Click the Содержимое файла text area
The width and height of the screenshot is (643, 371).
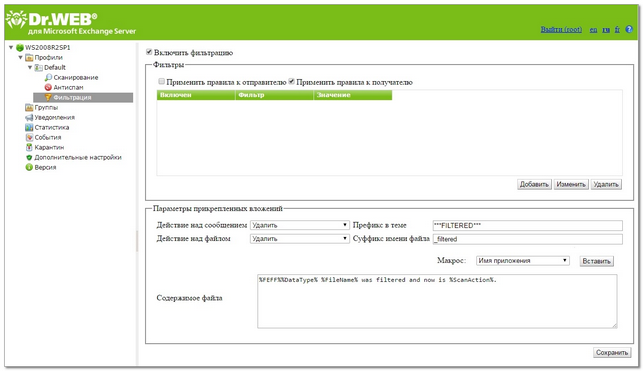click(437, 301)
